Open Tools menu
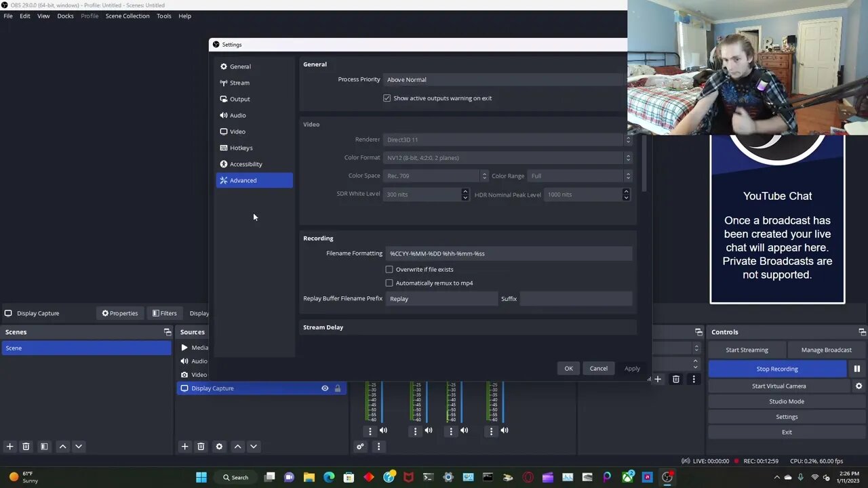This screenshot has height=488, width=868. pyautogui.click(x=164, y=16)
